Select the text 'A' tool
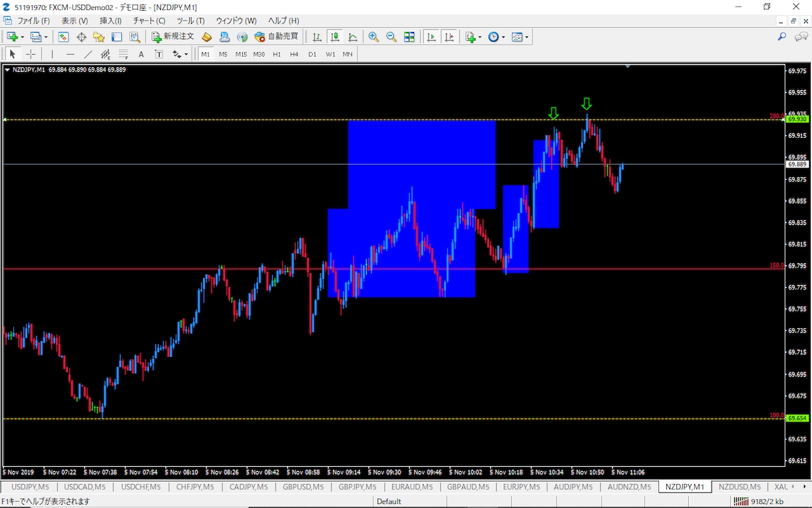This screenshot has width=812, height=508. tap(141, 54)
